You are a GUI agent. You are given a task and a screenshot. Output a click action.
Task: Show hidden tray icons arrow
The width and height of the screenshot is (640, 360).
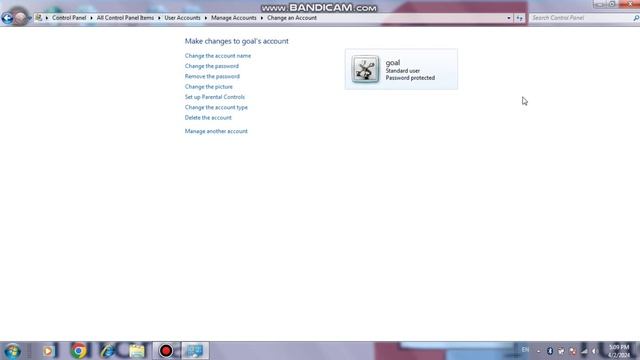click(x=538, y=351)
